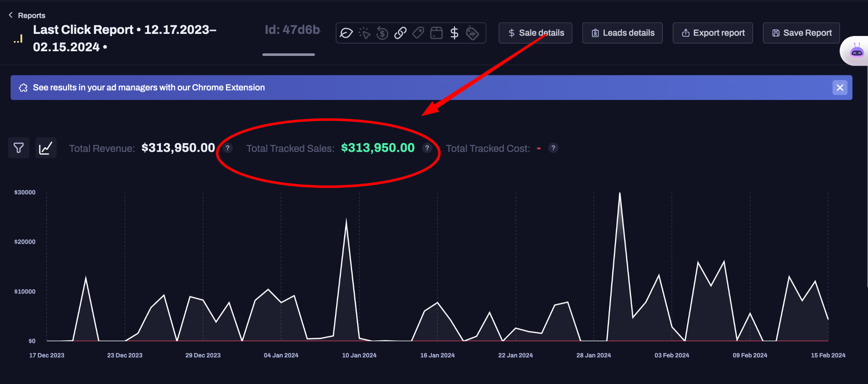Open Sale details
868x384 pixels.
[x=535, y=33]
